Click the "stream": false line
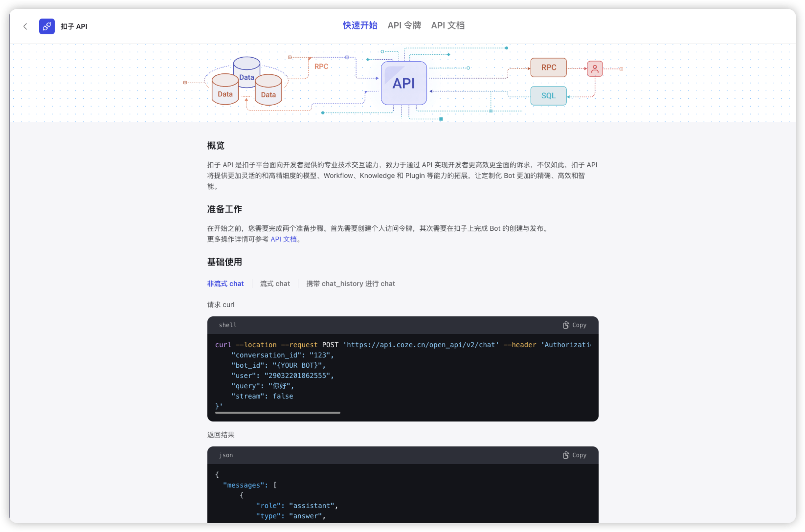 (x=262, y=396)
